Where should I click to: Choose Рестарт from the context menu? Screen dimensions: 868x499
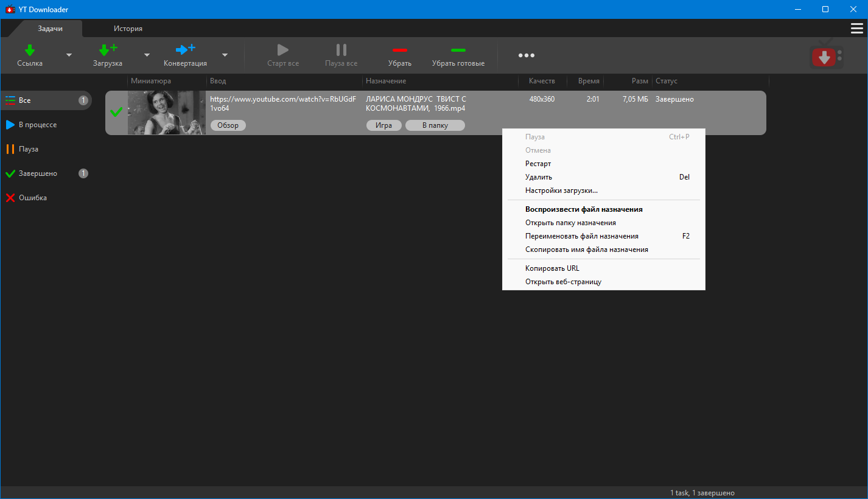[x=538, y=164]
